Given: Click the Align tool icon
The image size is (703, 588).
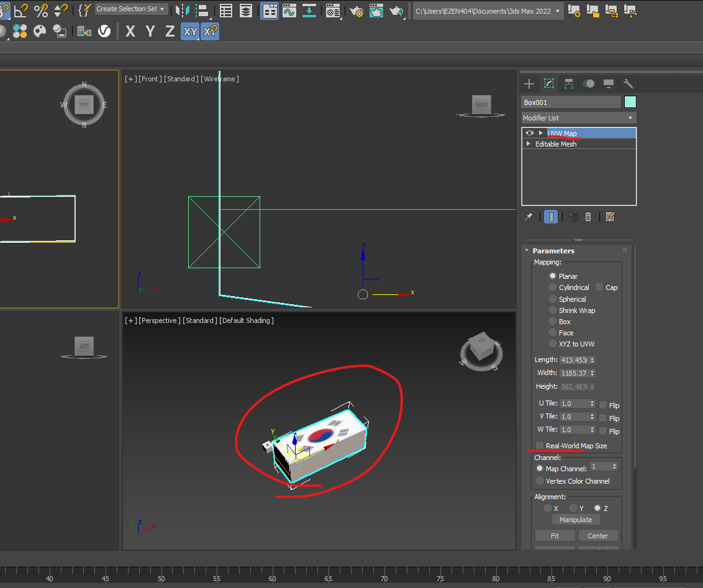Looking at the screenshot, I should pyautogui.click(x=202, y=11).
